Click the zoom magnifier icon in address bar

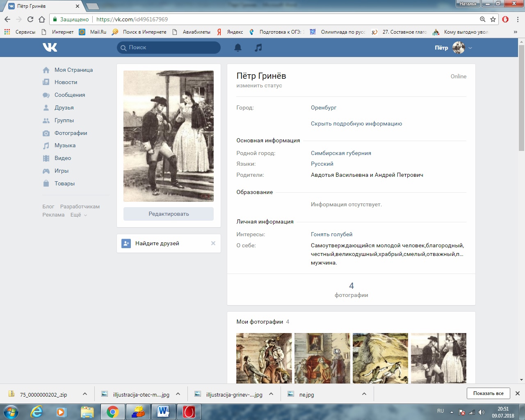483,19
